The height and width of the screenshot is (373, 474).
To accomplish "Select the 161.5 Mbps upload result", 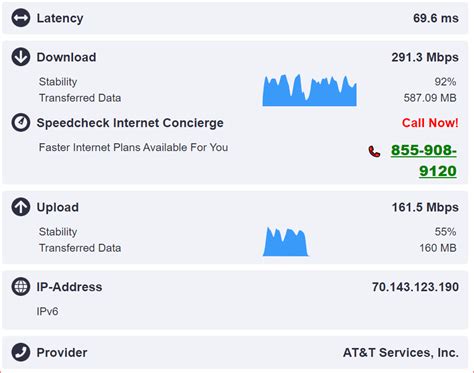I will click(x=425, y=207).
